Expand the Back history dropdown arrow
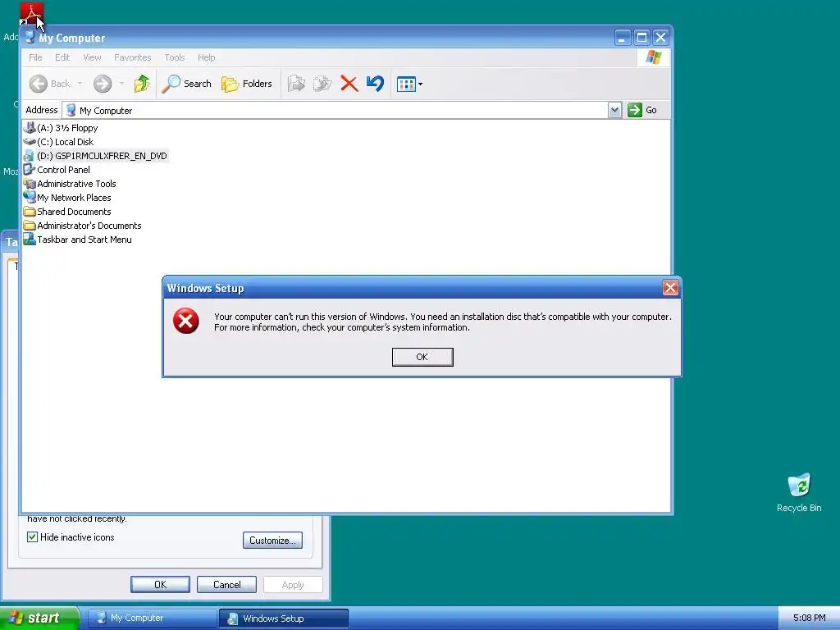Viewport: 840px width, 630px height. [80, 84]
